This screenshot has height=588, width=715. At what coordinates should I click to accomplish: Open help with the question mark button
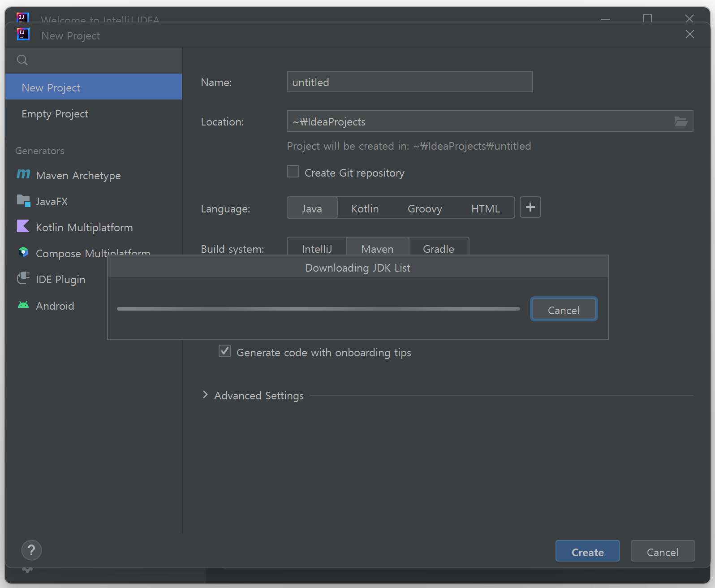[31, 550]
